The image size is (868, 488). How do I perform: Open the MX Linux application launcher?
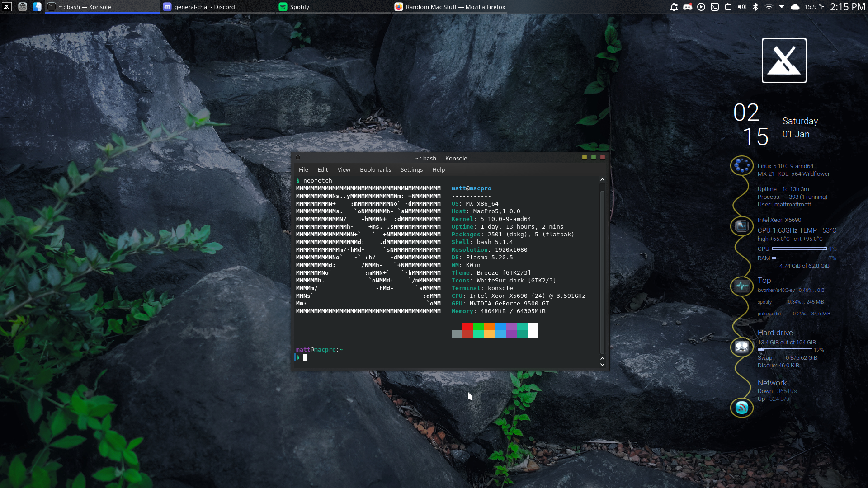click(x=7, y=7)
